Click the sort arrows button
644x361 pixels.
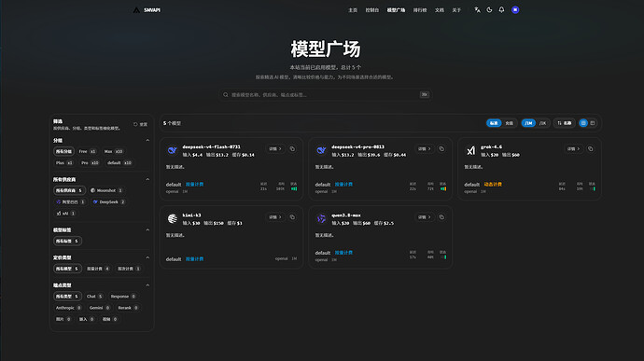(x=565, y=123)
